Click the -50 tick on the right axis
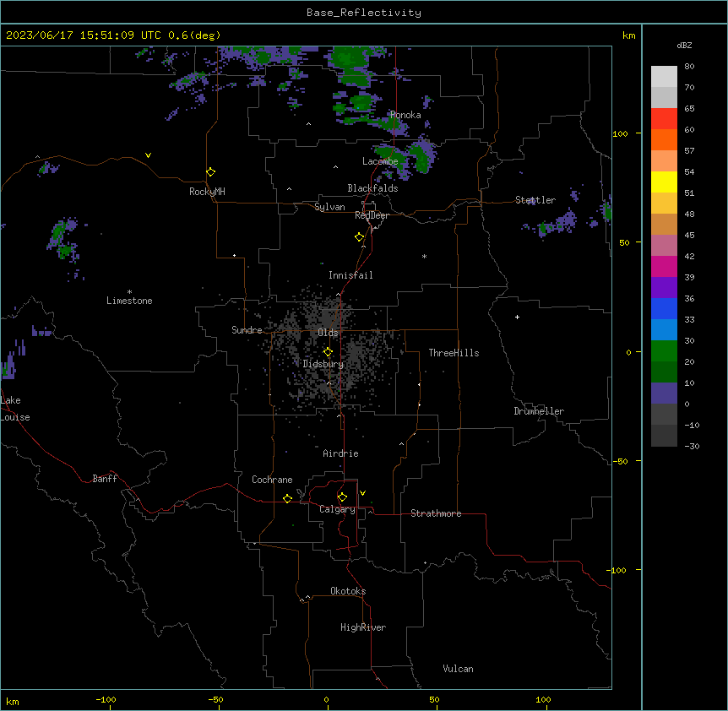The width and height of the screenshot is (728, 711). pos(620,461)
